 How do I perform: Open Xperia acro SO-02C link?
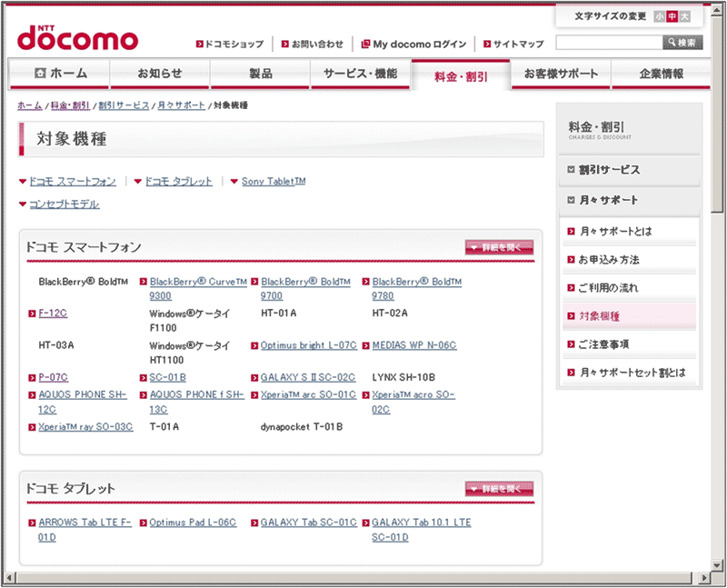[413, 402]
